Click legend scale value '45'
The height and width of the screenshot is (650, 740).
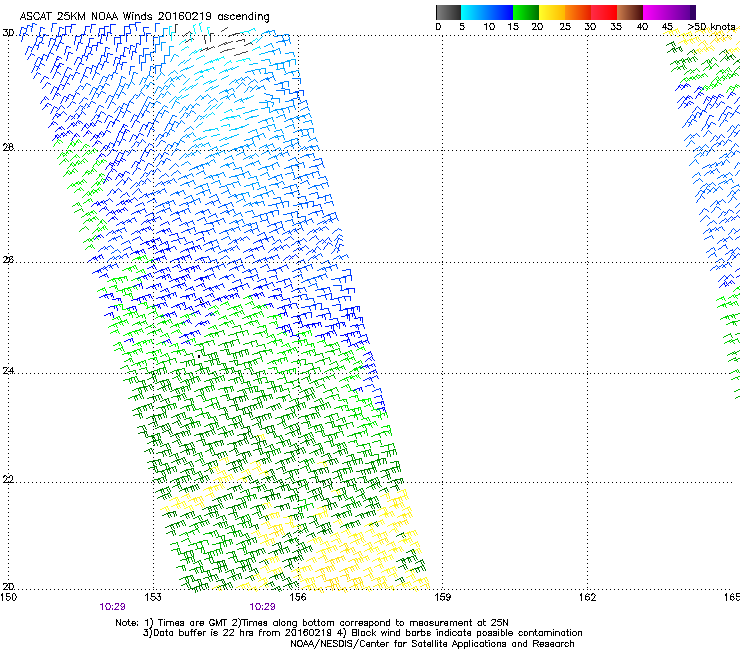(x=667, y=26)
